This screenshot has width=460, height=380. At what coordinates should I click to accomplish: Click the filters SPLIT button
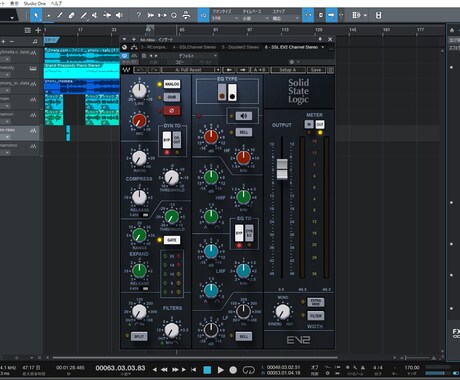pyautogui.click(x=139, y=336)
